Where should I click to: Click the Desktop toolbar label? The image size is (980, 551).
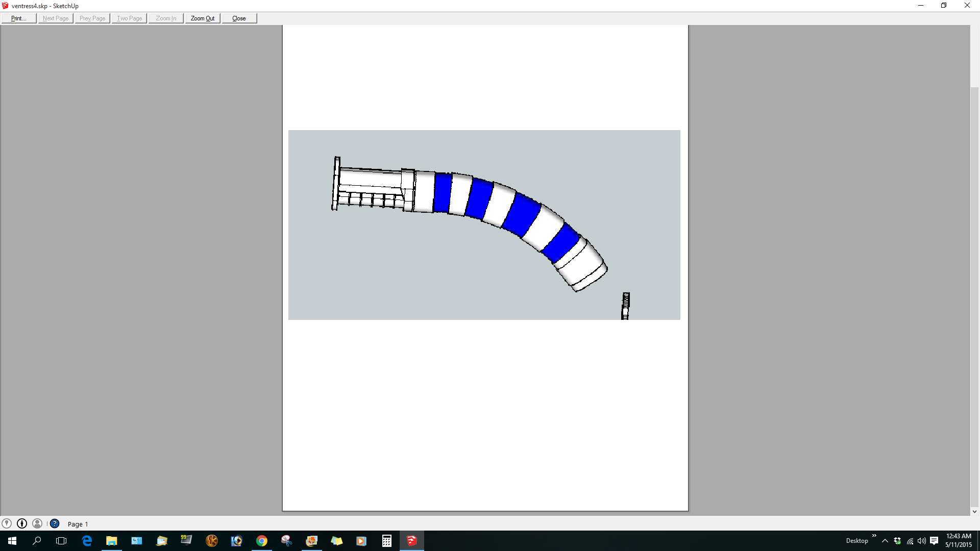pyautogui.click(x=856, y=541)
